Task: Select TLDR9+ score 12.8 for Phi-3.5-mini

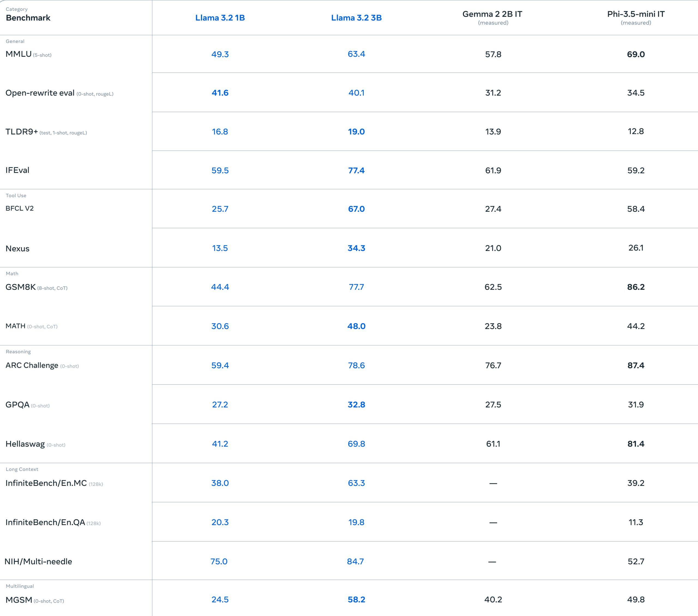Action: click(636, 131)
